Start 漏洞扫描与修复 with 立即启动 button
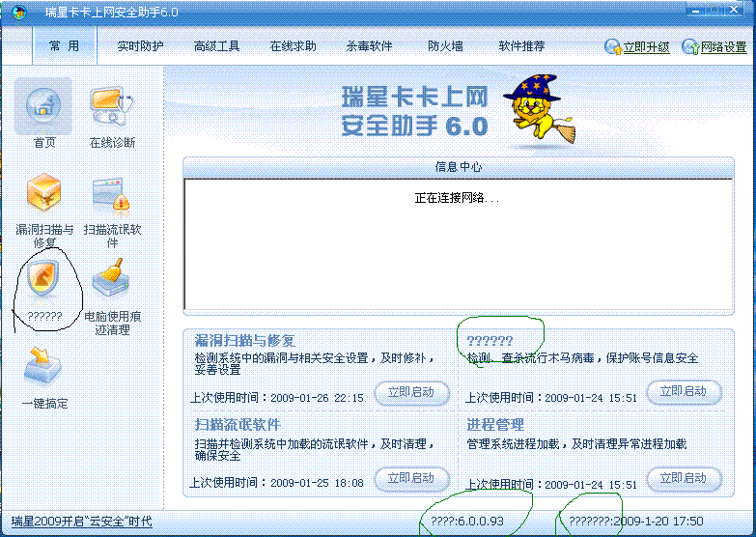 point(411,392)
